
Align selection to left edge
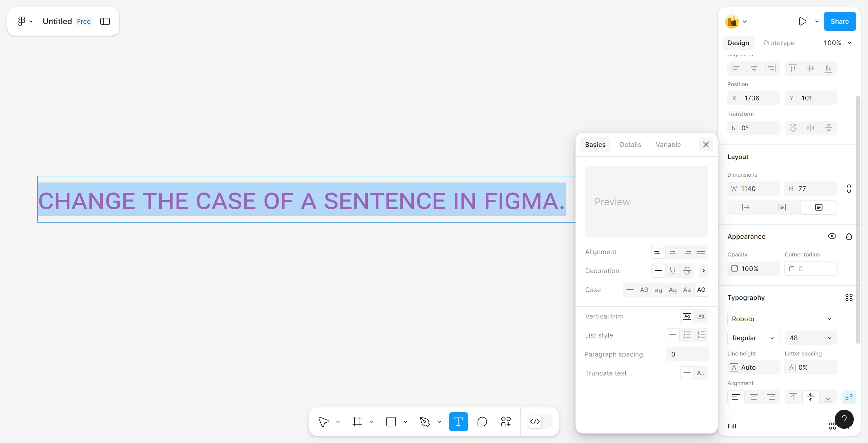(x=736, y=69)
